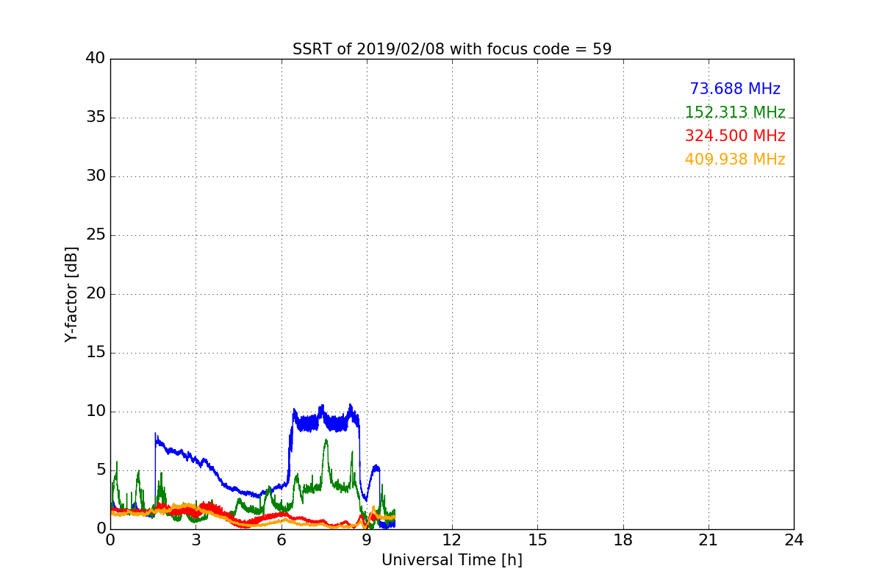882x588 pixels.
Task: Select the Y-factor [dB] axis label
Action: click(x=71, y=294)
